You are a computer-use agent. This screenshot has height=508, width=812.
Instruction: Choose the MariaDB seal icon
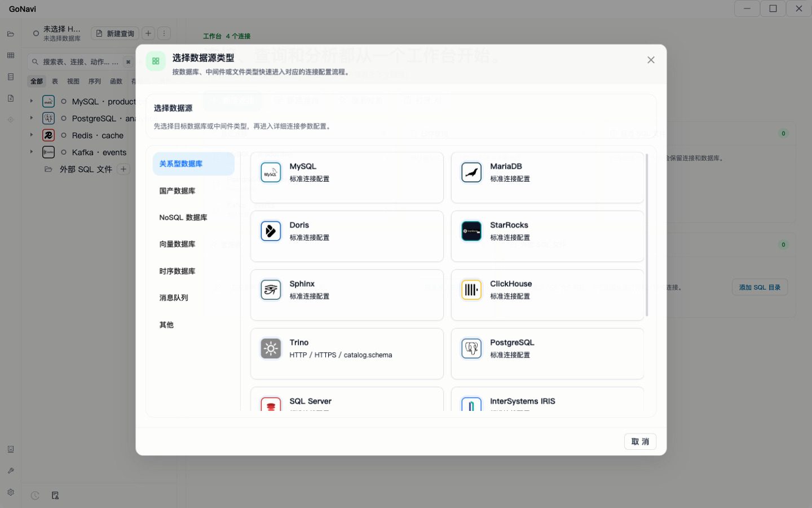pyautogui.click(x=471, y=172)
